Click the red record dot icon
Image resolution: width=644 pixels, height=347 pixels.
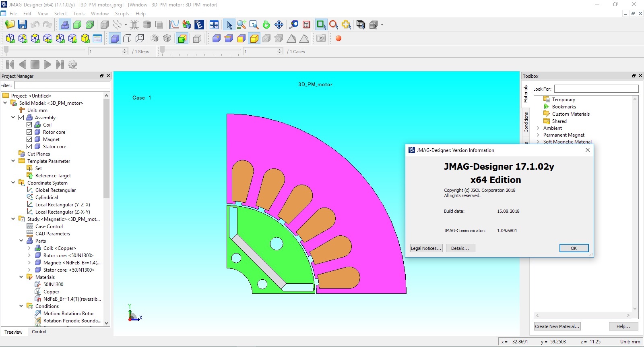[x=339, y=38]
